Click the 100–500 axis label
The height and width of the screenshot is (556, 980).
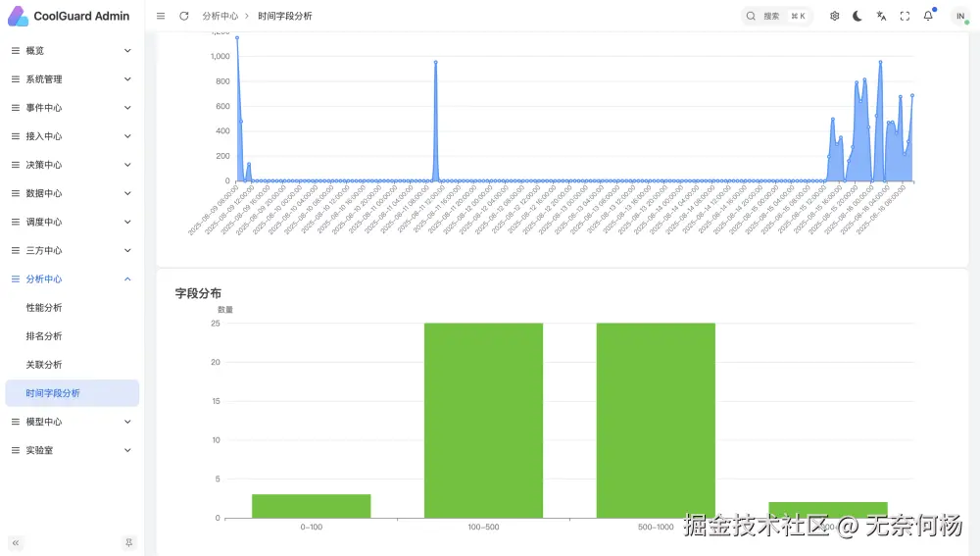coord(484,528)
